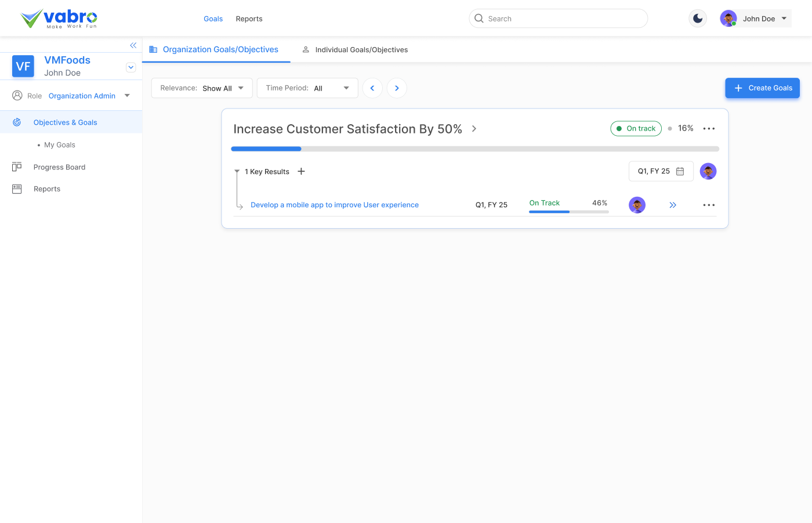Click the key result owner avatar
Screen dimensions: 812x523
tap(637, 205)
